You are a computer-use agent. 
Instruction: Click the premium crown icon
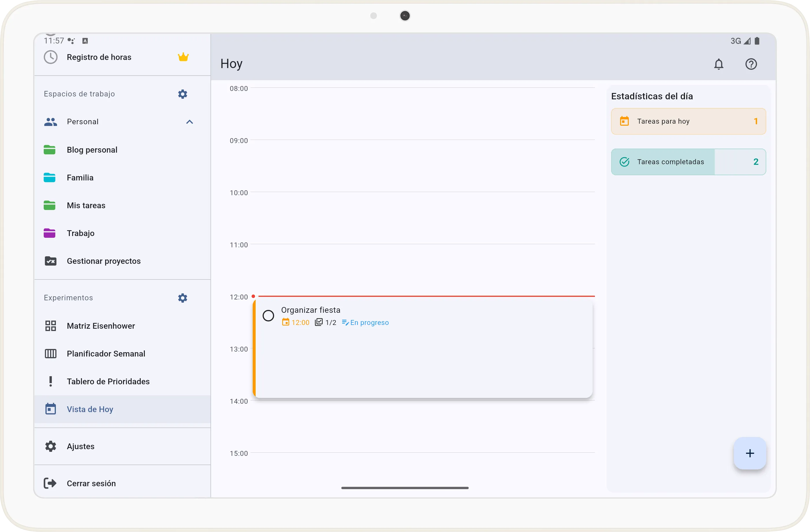point(183,57)
